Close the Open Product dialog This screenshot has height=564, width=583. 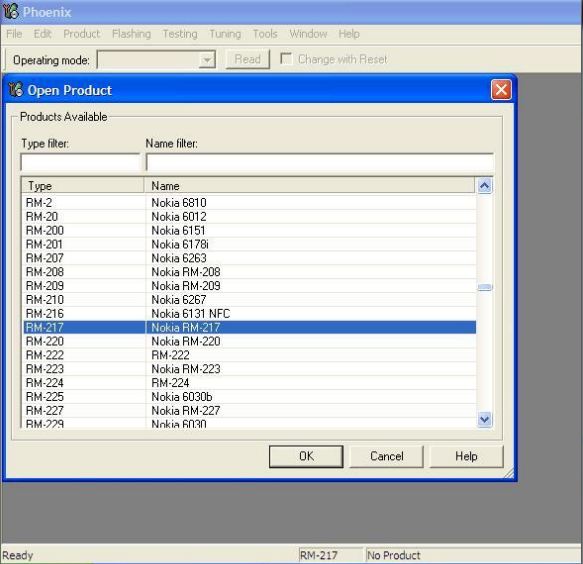coord(501,90)
